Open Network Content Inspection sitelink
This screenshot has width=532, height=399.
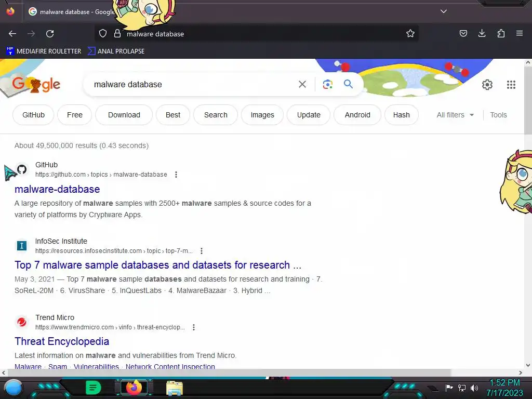tap(170, 366)
